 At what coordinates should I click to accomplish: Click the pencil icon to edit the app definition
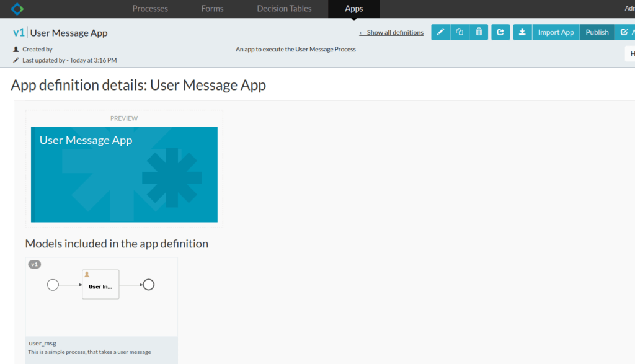pos(440,32)
